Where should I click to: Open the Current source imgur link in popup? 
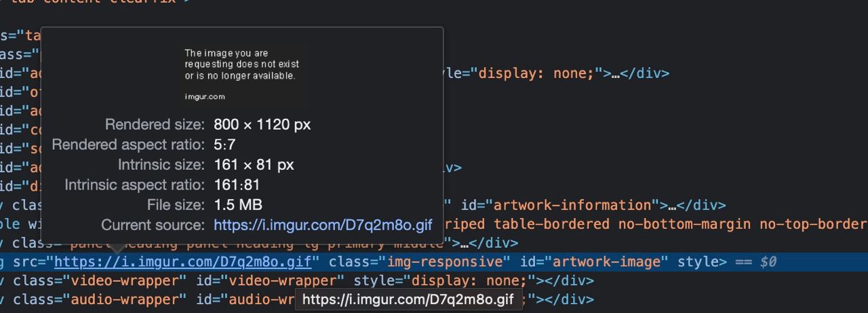click(x=322, y=225)
